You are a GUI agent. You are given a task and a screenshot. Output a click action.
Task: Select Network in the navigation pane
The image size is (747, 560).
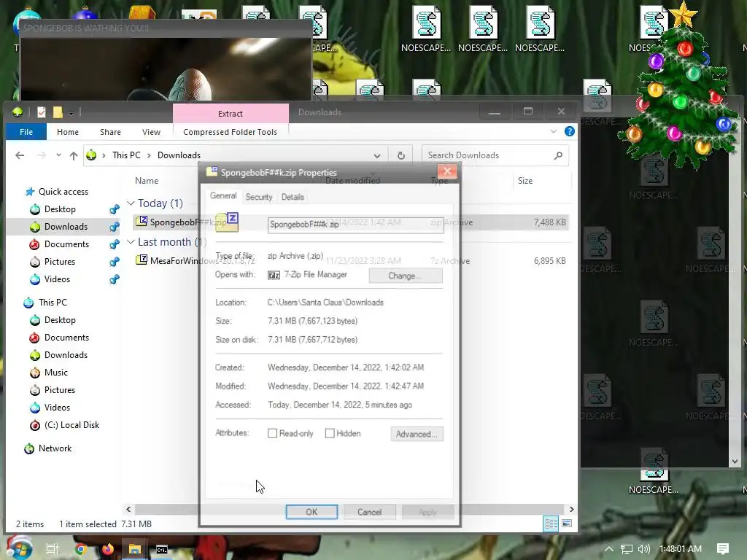(55, 448)
